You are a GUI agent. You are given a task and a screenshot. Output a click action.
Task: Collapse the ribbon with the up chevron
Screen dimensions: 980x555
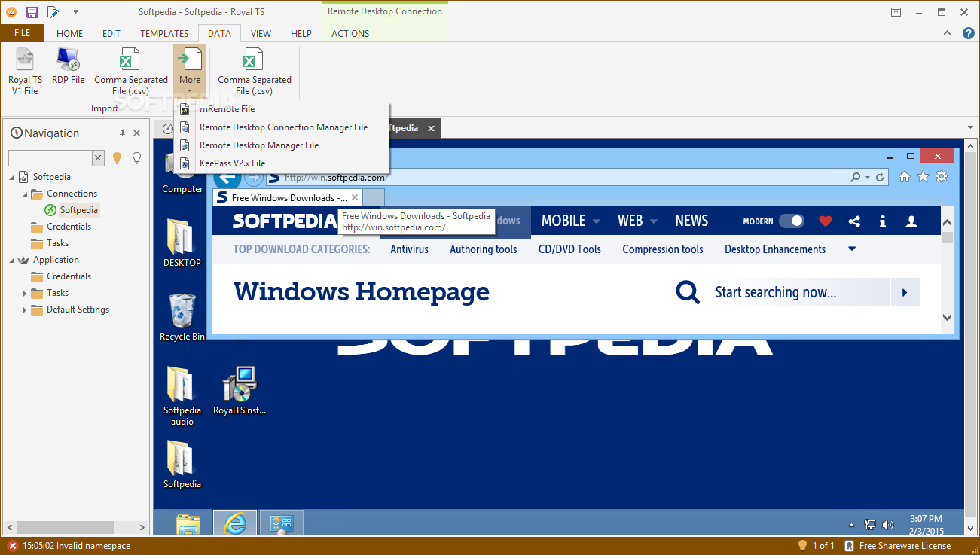tap(948, 33)
